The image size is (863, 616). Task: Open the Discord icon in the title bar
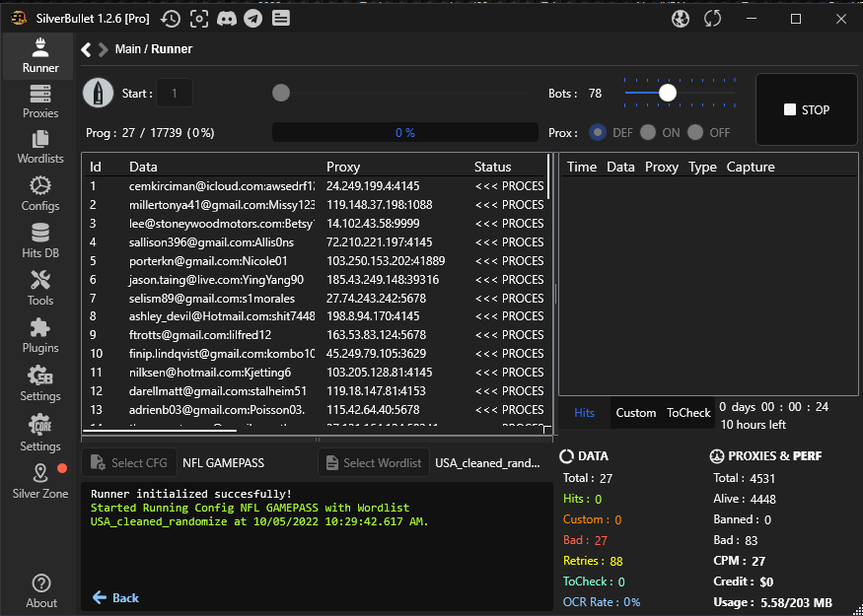coord(227,19)
